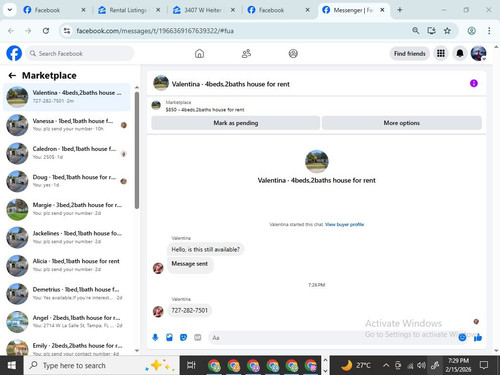Open Caledron 1bed,1bath conversation
Viewport: 500px width, 375px height.
coord(66,153)
